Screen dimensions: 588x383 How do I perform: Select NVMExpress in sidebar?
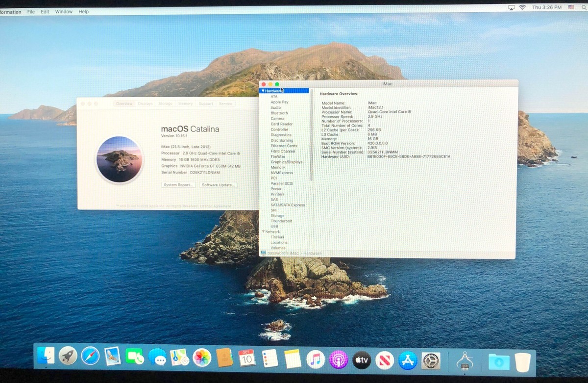pyautogui.click(x=282, y=173)
